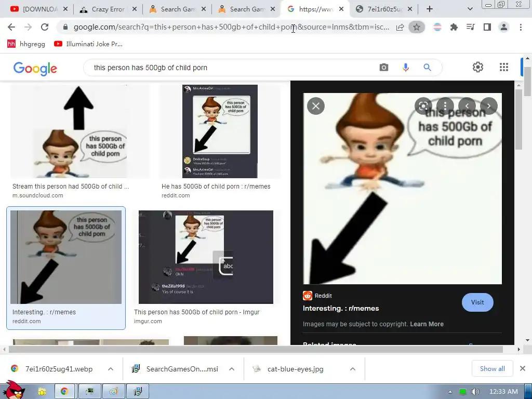Open the tab search dropdown arrow

point(470,9)
